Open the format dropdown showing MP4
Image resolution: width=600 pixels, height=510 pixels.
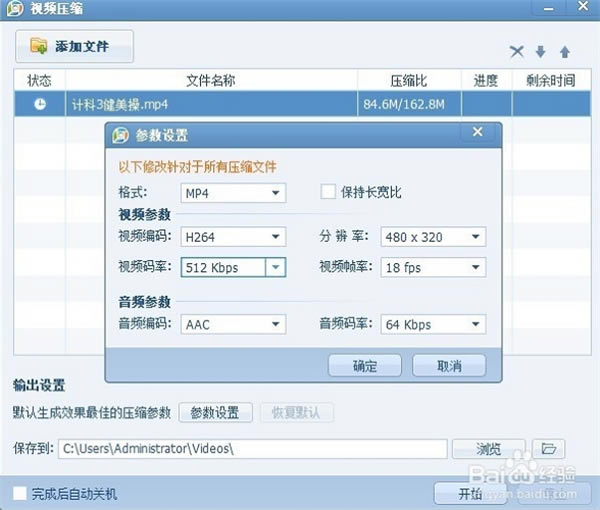point(233,193)
